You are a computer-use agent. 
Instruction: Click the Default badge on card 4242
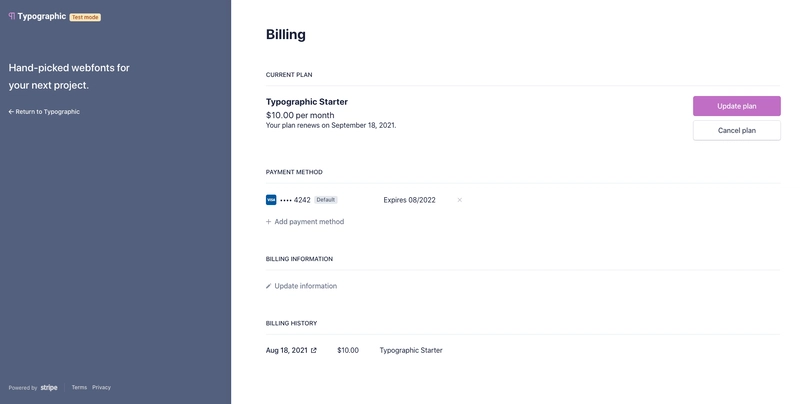326,200
